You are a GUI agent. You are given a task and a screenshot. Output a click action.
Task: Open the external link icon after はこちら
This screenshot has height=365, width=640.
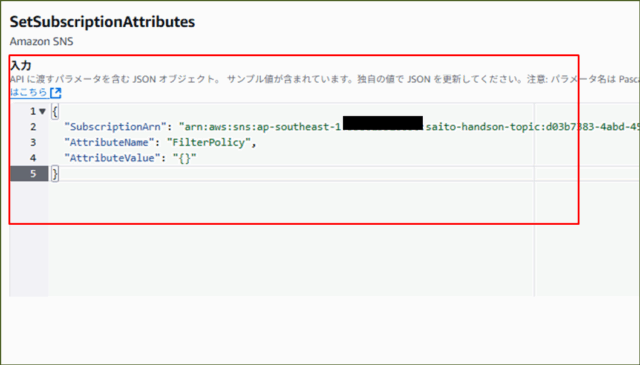coord(56,93)
